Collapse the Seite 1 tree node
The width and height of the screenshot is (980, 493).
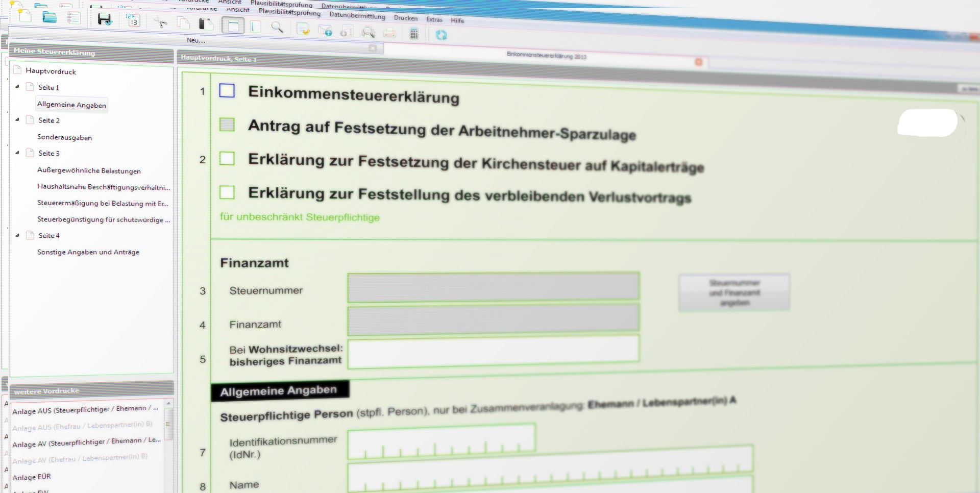tap(17, 87)
